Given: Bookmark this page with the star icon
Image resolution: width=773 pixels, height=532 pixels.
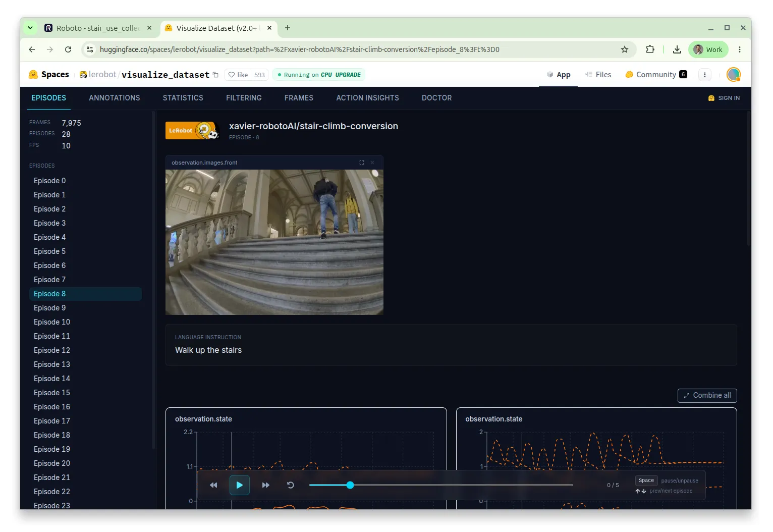Looking at the screenshot, I should [x=625, y=49].
